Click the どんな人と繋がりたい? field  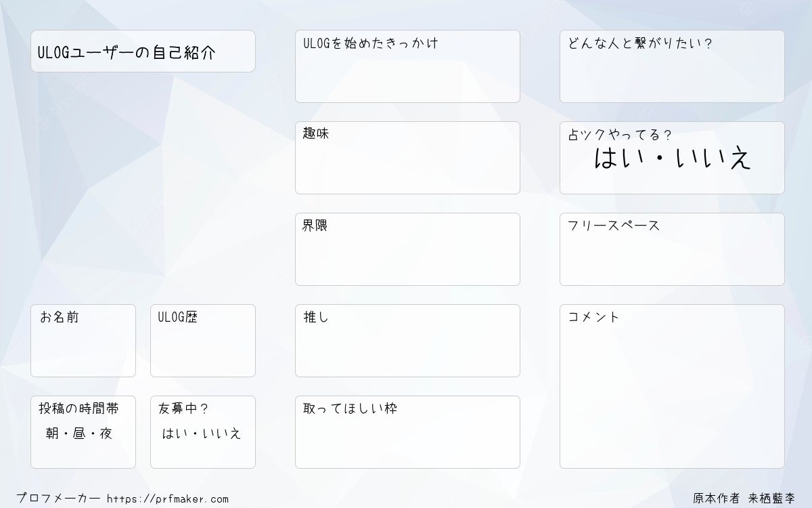pos(672,66)
